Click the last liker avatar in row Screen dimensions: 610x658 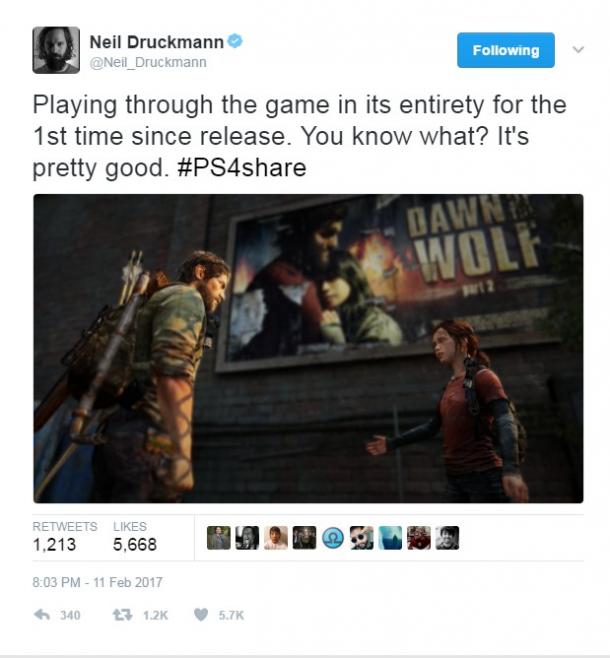coord(447,538)
